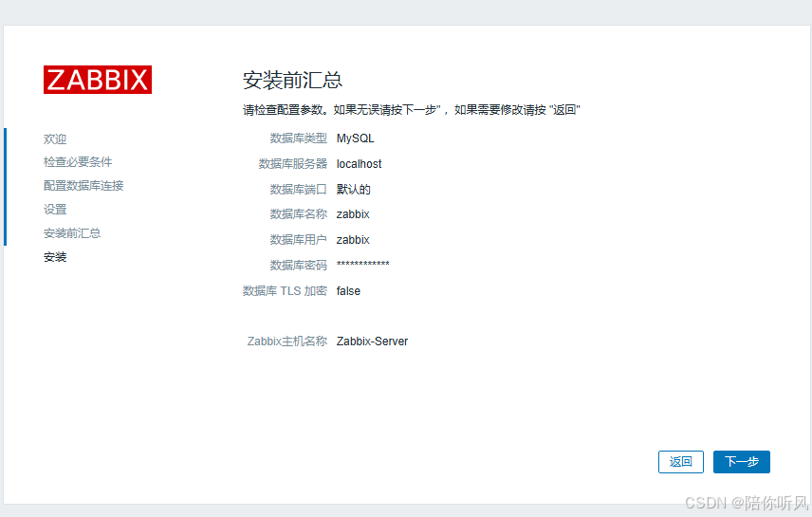
Task: Select the 设置 step in sidebar
Action: click(55, 210)
